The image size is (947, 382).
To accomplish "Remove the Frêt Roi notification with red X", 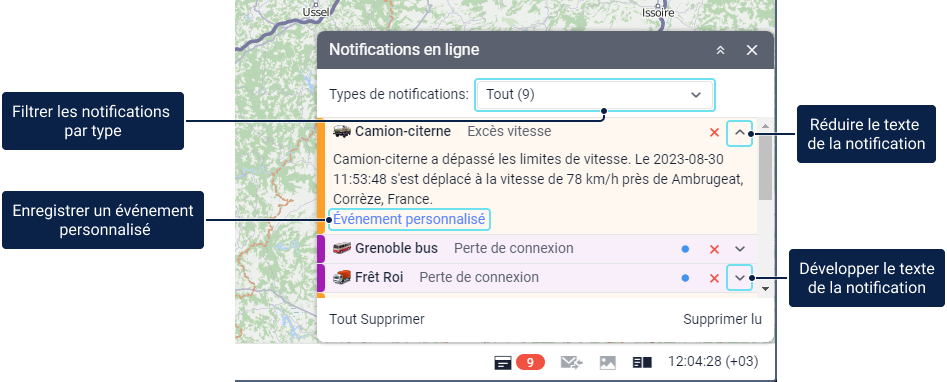I will click(714, 278).
